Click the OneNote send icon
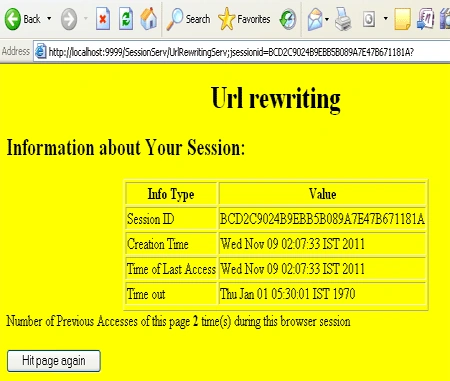Viewport: 450px width, 381px height. click(426, 19)
